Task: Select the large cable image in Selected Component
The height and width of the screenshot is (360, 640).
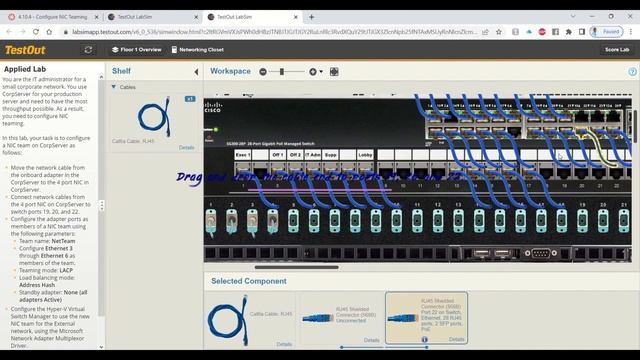Action: [228, 321]
